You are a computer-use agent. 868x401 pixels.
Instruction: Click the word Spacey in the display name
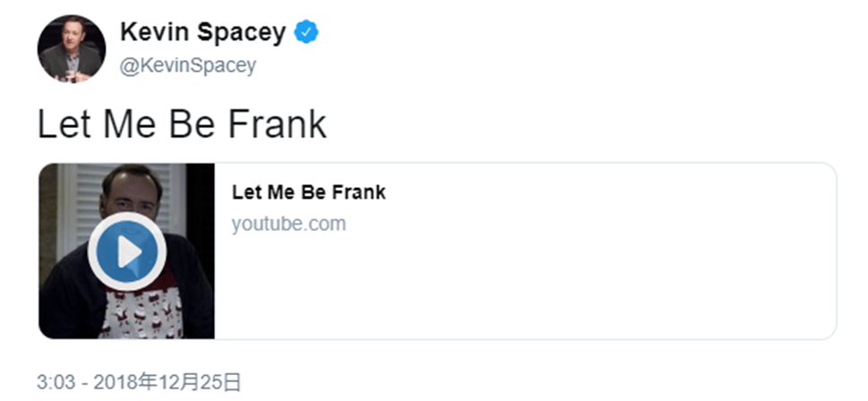tap(243, 33)
